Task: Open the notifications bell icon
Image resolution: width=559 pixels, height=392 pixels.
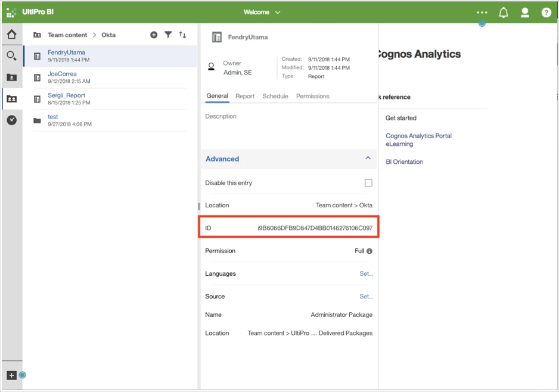Action: 504,13
